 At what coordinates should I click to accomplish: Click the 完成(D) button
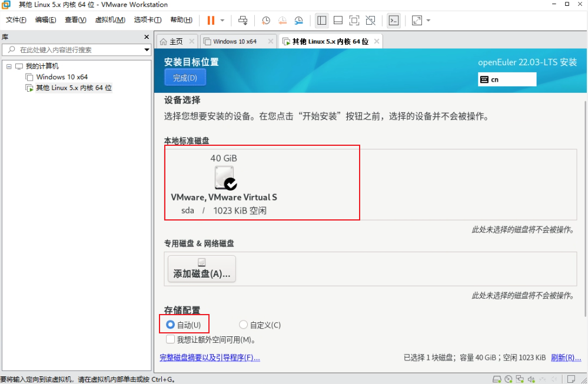185,78
